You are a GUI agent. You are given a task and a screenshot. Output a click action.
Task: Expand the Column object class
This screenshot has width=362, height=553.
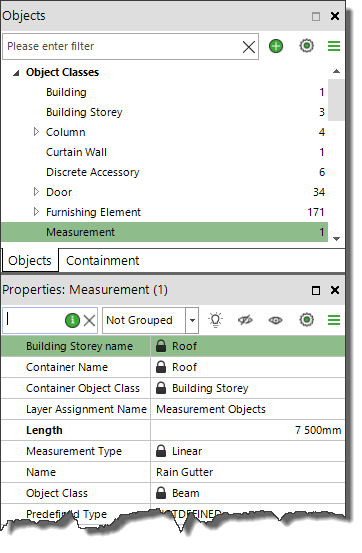36,132
